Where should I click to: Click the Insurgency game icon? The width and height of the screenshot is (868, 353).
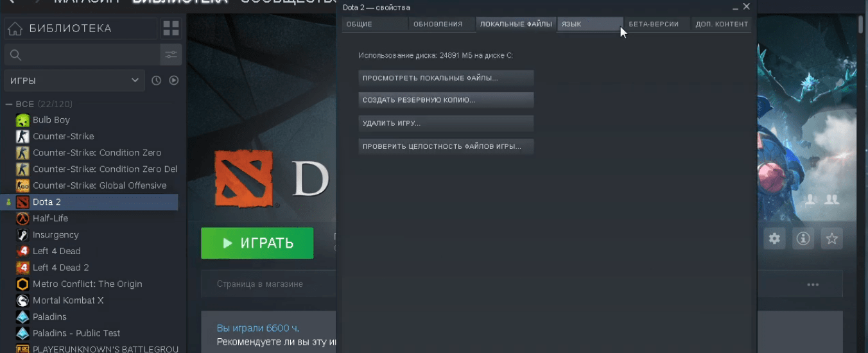pos(22,235)
